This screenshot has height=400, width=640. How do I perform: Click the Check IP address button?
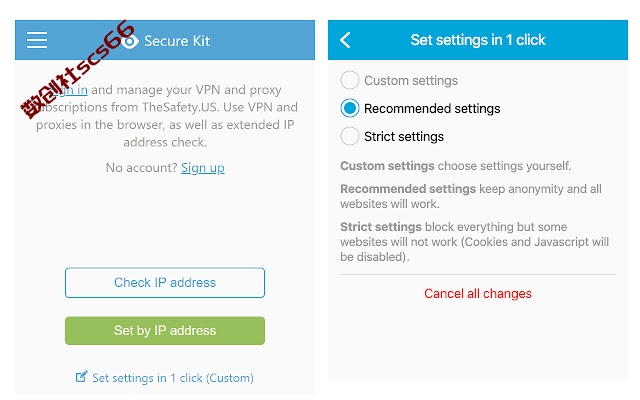click(165, 282)
